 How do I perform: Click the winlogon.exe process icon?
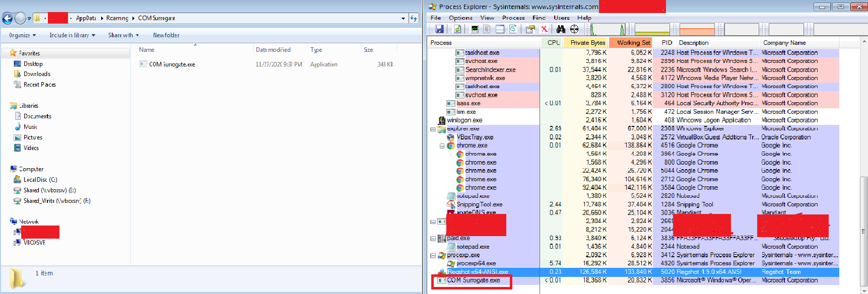(442, 120)
